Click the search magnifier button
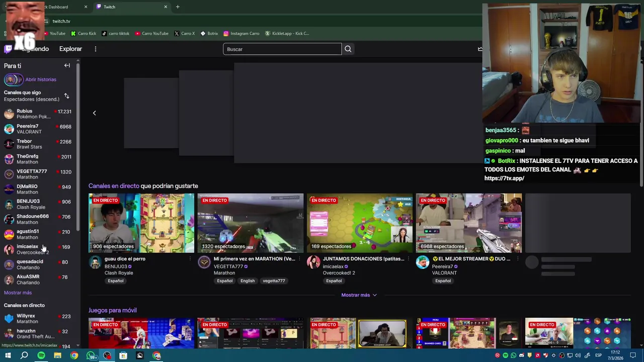Image resolution: width=644 pixels, height=362 pixels. click(348, 49)
